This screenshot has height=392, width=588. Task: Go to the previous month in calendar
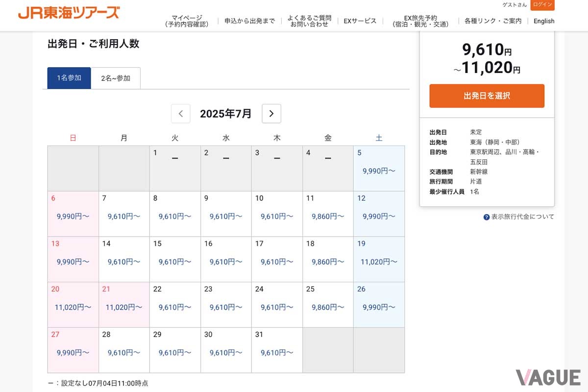pyautogui.click(x=180, y=114)
